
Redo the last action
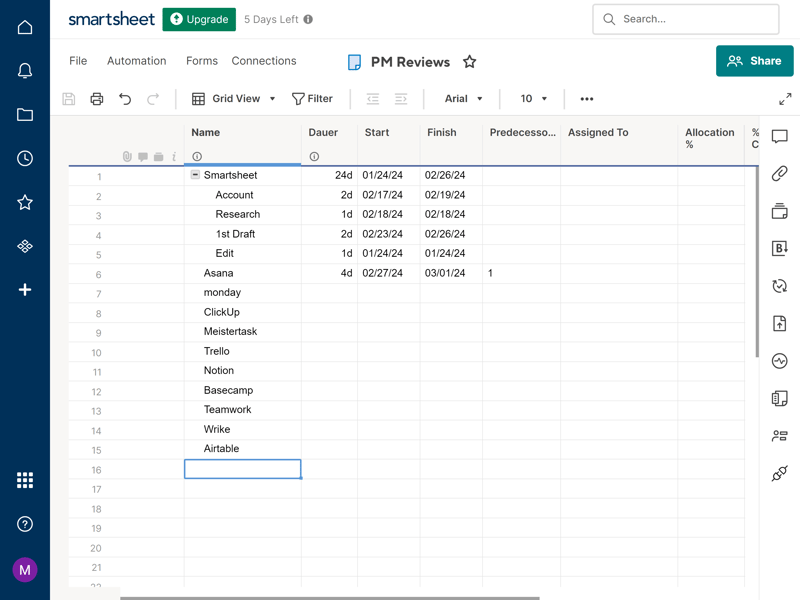[x=153, y=98]
